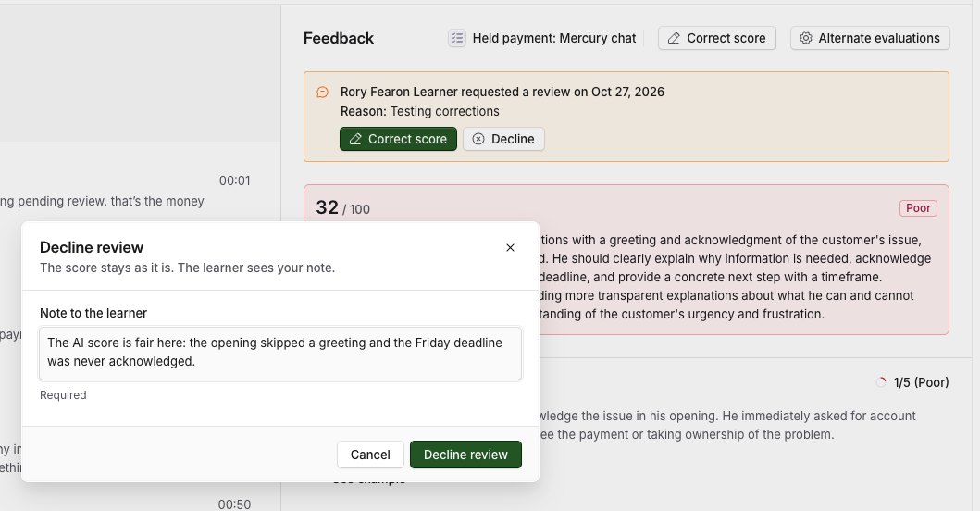Open Correct score in the Feedback header
980x511 pixels.
(717, 38)
